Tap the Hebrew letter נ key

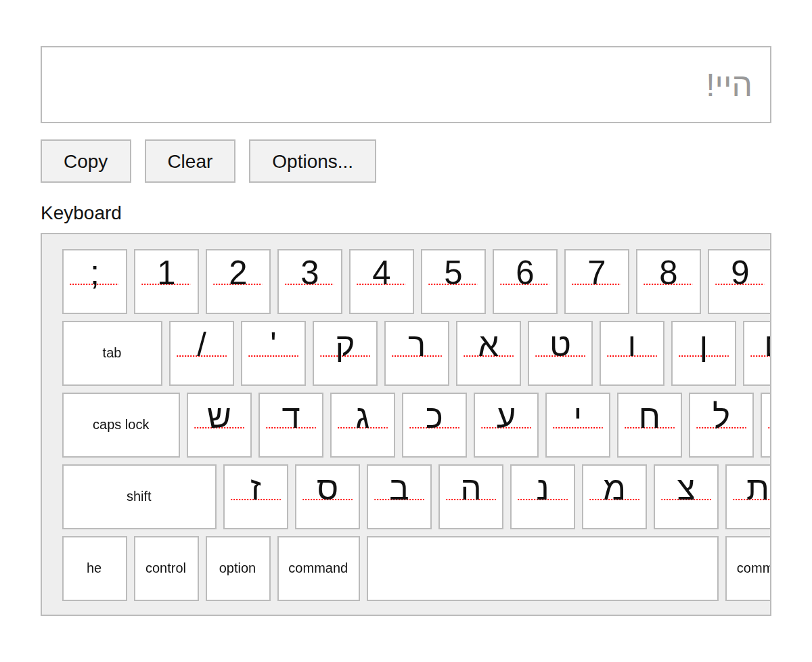pyautogui.click(x=543, y=497)
